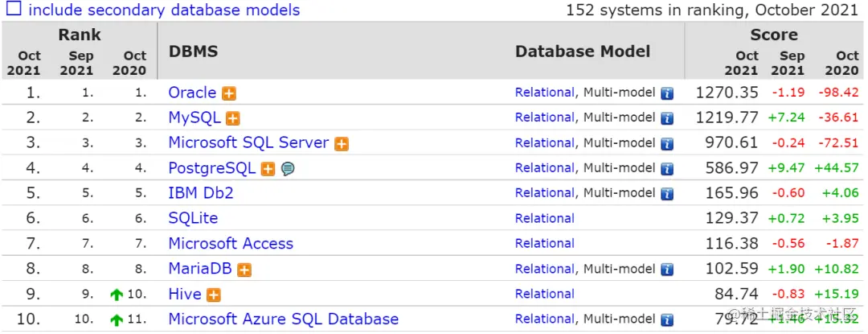Open the Oracle DBMS link
This screenshot has width=868, height=334.
click(x=192, y=93)
